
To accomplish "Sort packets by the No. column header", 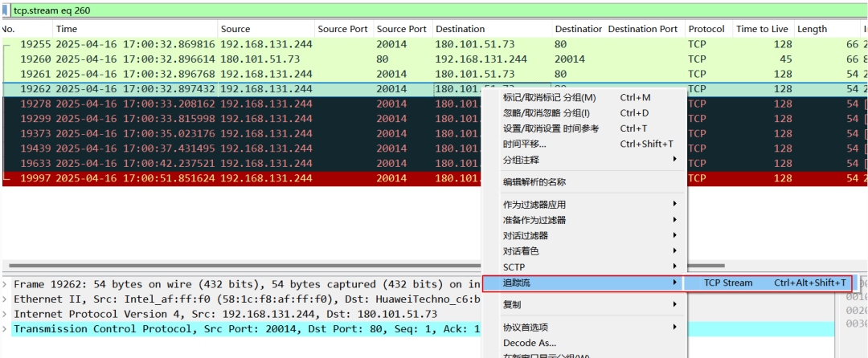I will [27, 29].
